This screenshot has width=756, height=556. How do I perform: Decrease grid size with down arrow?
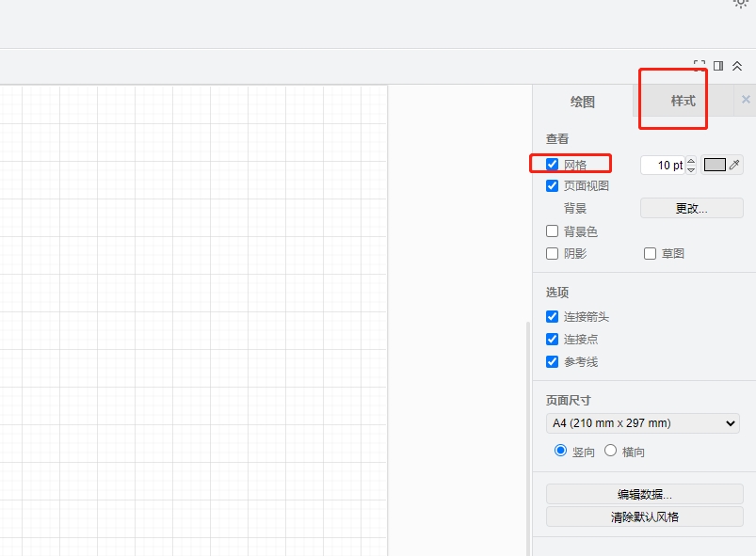691,169
